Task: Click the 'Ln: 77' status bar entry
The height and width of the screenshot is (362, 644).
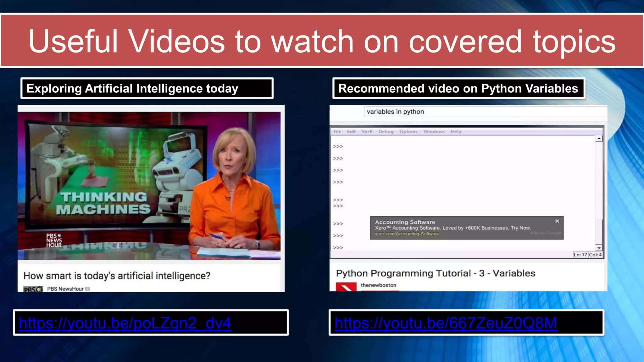Action: [x=580, y=255]
